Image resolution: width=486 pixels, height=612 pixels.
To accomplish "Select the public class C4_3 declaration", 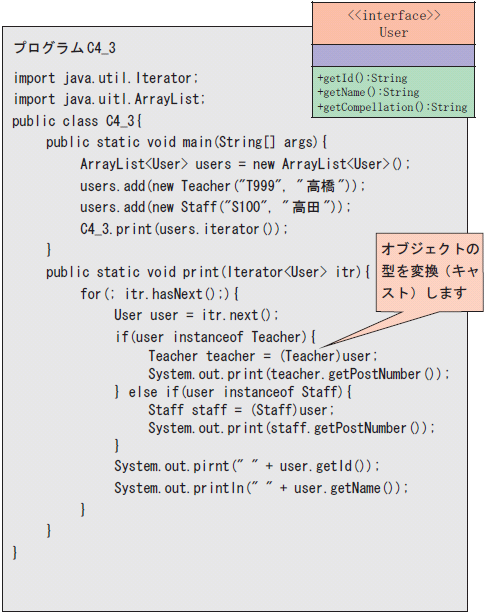I will (x=77, y=121).
